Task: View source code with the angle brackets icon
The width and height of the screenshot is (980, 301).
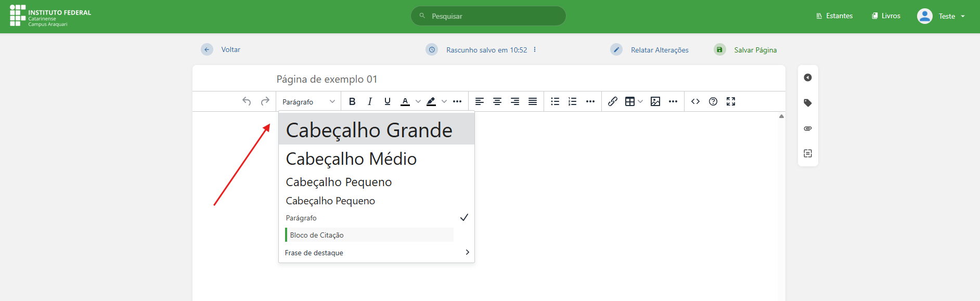Action: 695,101
